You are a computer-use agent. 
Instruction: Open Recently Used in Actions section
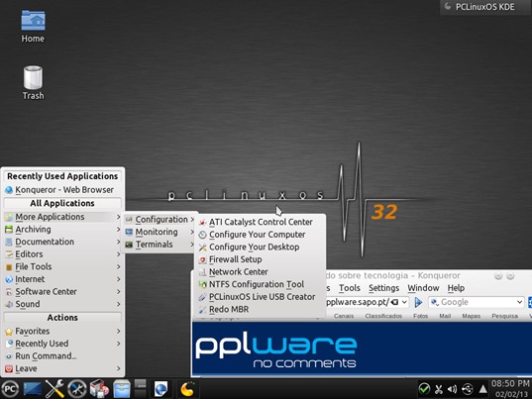click(62, 344)
